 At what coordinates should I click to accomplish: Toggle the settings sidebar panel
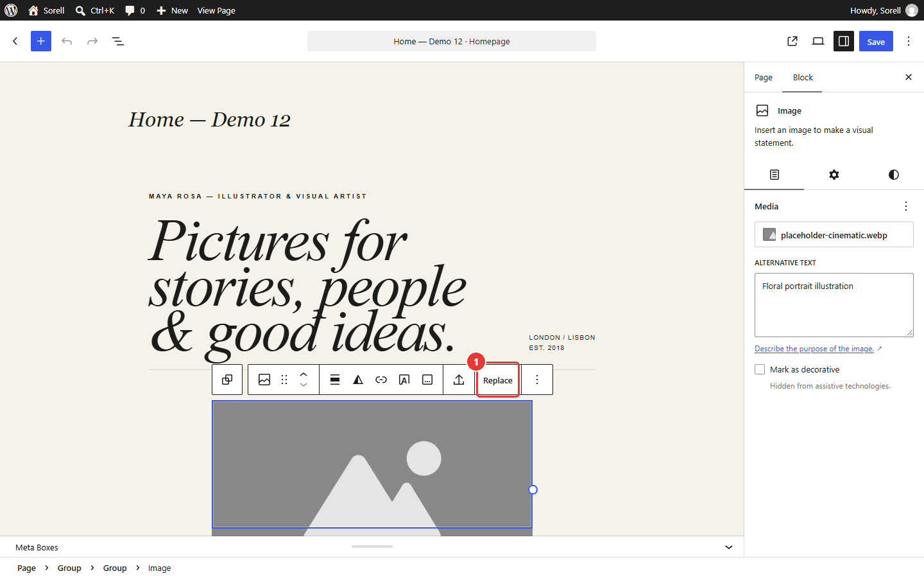coord(844,41)
